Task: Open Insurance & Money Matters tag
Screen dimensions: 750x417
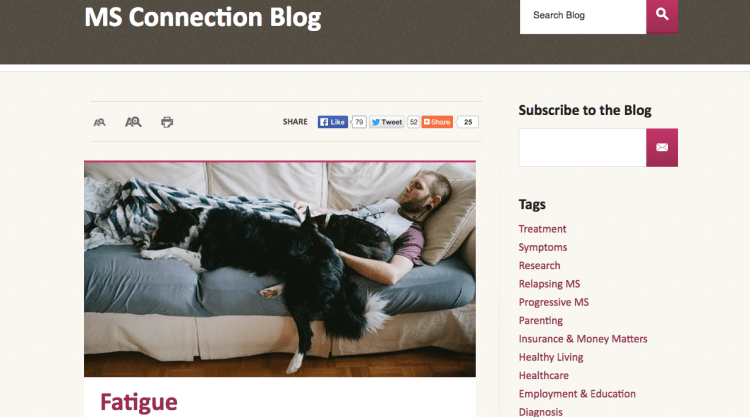Action: 583,339
